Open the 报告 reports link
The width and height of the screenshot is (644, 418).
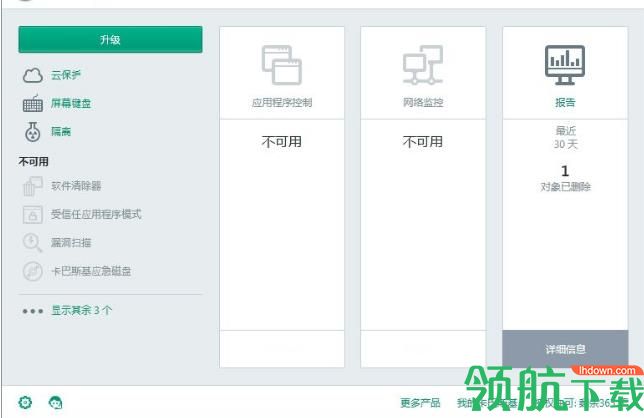[565, 102]
